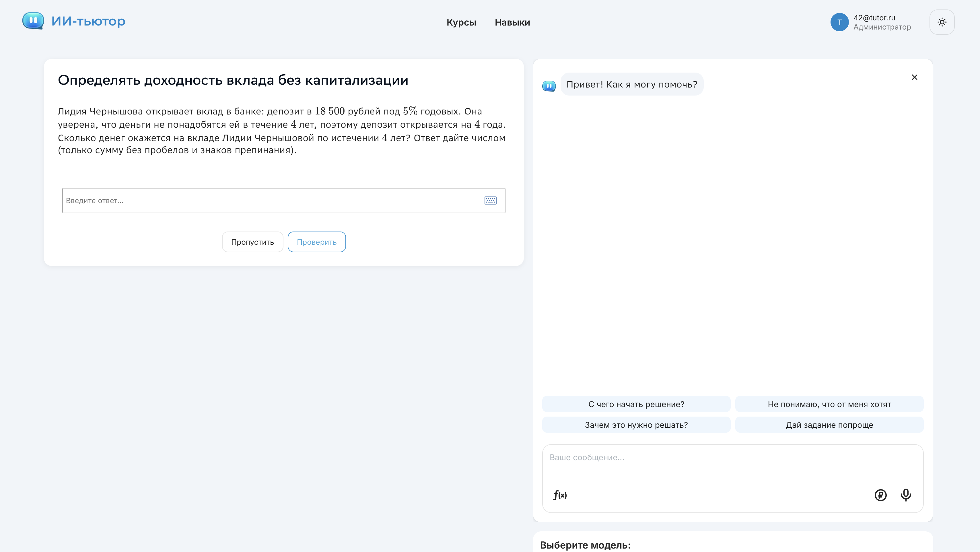
Task: Choose the "Зачем это нужно решать?" suggestion
Action: coord(636,425)
